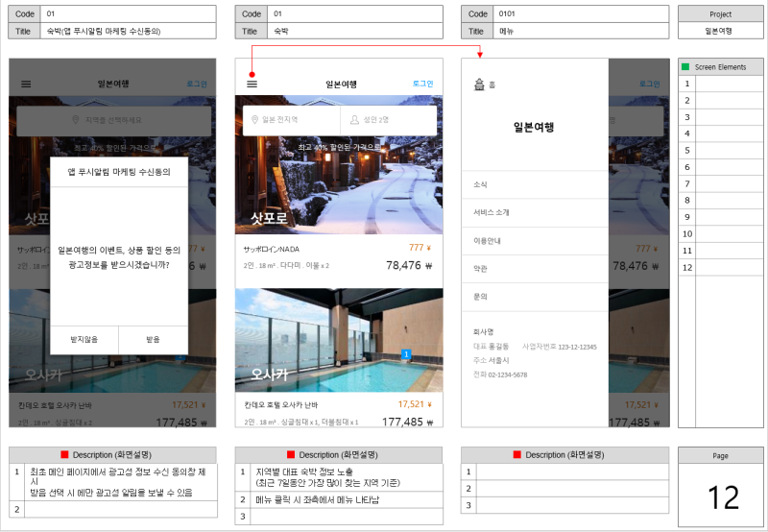The height and width of the screenshot is (532, 768).
Task: Open the hamburger menu in the middle 숙박 screen
Action: coord(252,84)
